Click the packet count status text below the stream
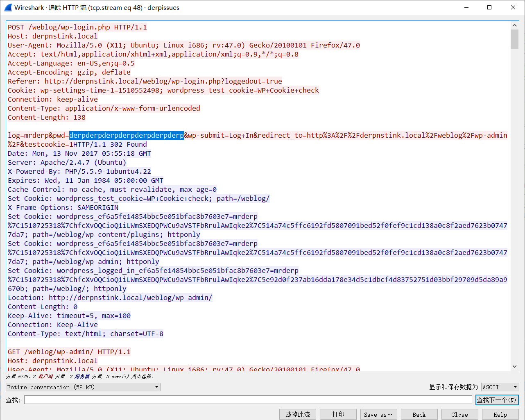This screenshot has width=525, height=420. pyautogui.click(x=80, y=376)
